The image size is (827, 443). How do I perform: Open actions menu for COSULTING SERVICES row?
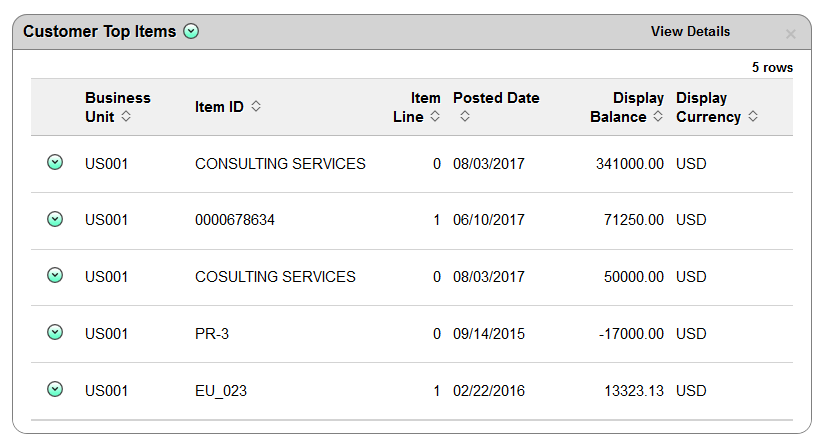click(55, 275)
